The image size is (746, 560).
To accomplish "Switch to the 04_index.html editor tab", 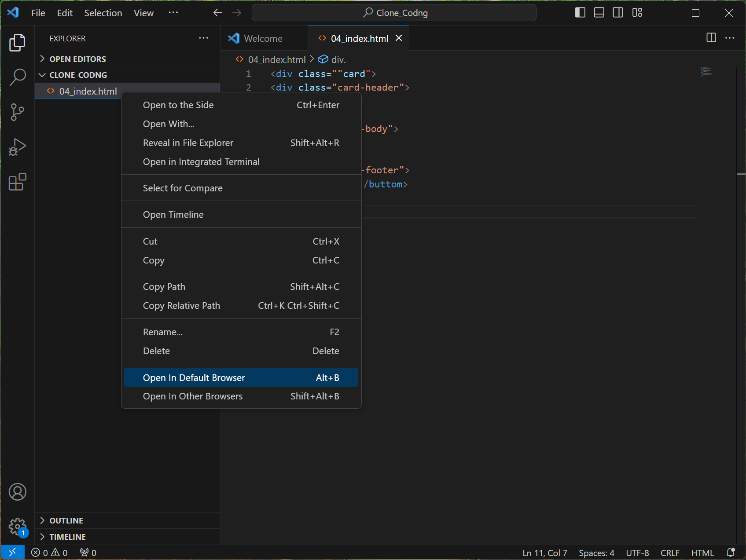I will pos(359,38).
